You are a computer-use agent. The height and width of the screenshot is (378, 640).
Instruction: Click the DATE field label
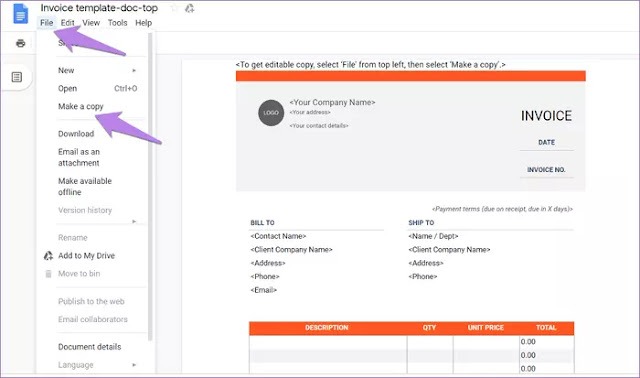547,142
